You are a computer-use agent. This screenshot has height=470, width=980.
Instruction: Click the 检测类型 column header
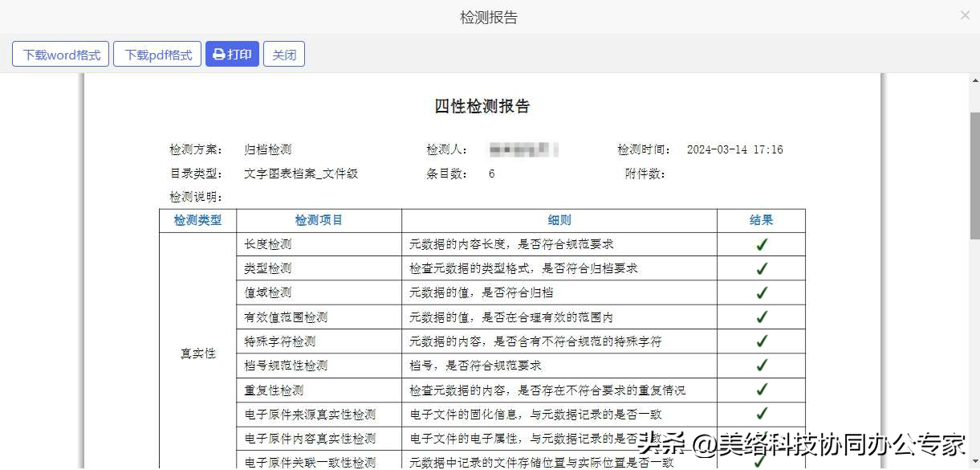[x=197, y=220]
